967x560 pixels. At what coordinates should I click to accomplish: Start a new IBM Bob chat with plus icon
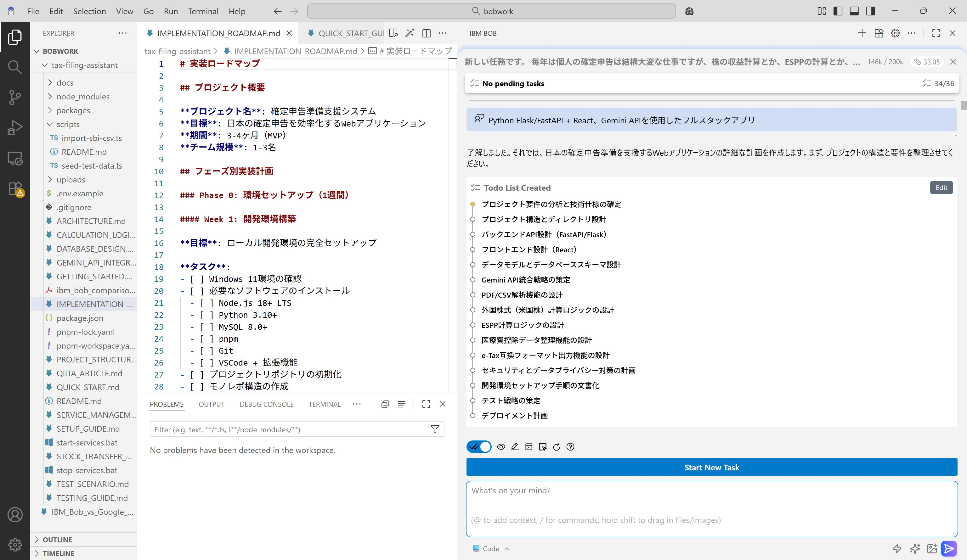pyautogui.click(x=862, y=33)
